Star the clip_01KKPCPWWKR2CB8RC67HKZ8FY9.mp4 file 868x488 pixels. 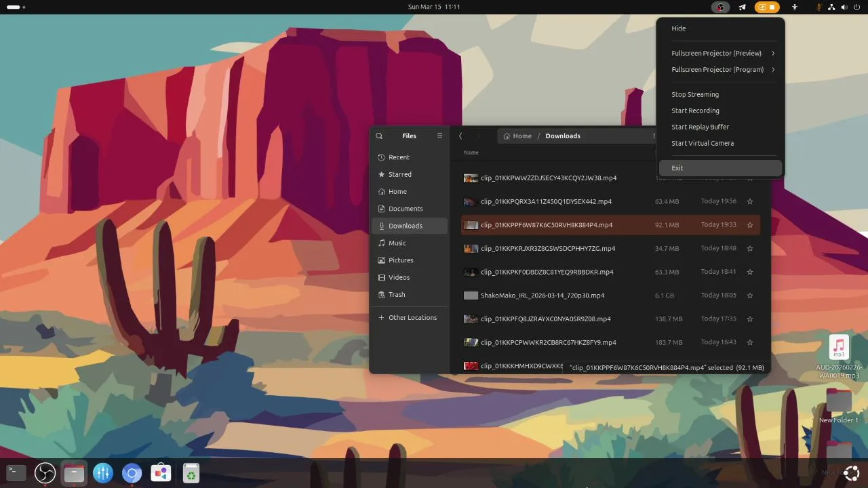click(750, 342)
